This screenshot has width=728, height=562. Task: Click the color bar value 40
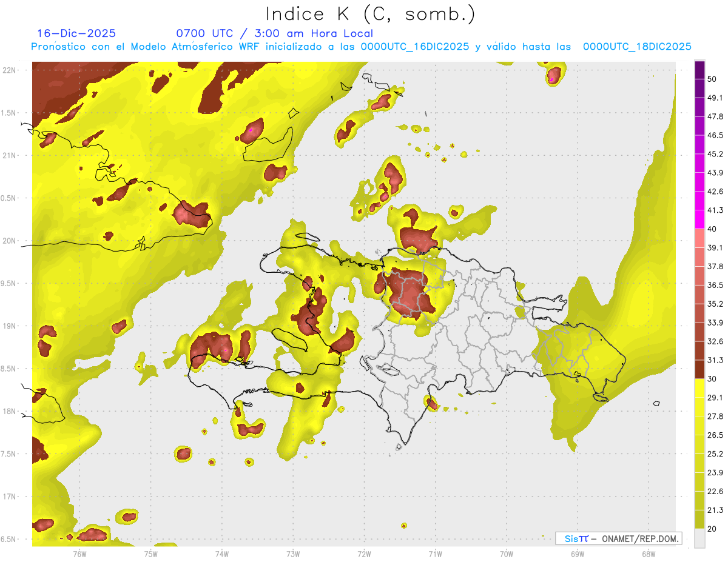[713, 229]
